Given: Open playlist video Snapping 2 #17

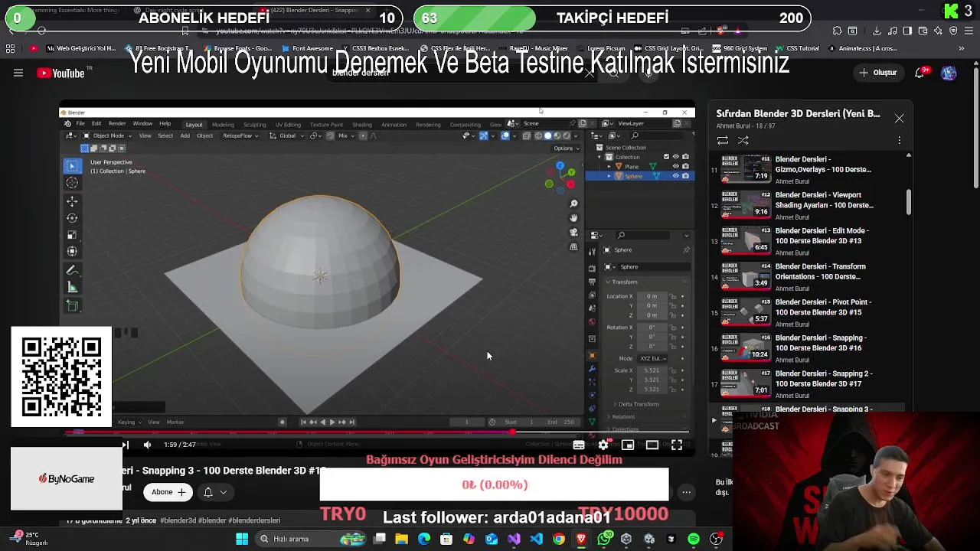Looking at the screenshot, I should (x=812, y=383).
